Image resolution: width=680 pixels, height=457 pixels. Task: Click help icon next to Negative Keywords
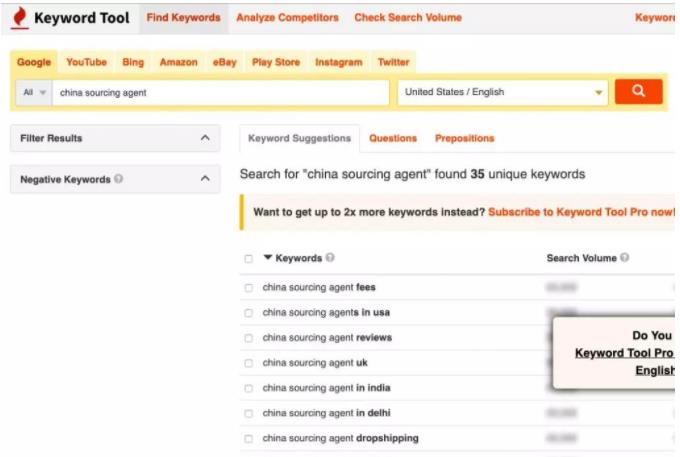tap(119, 180)
